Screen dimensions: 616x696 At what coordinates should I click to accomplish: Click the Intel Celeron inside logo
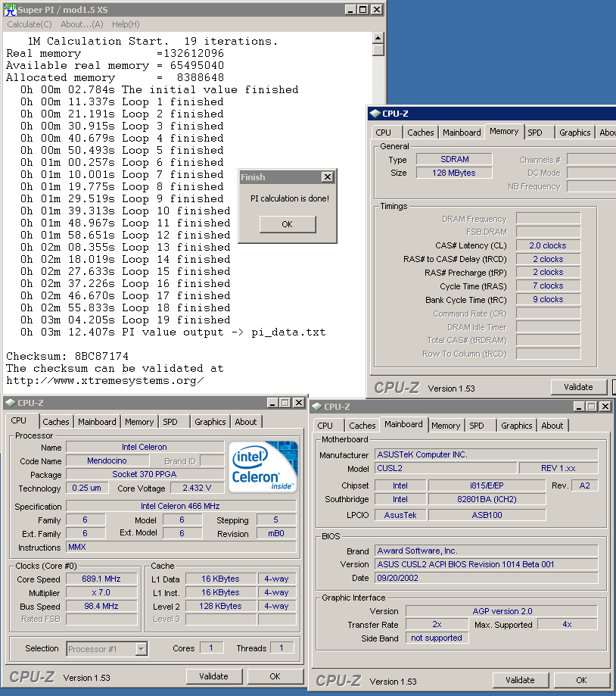[x=263, y=466]
